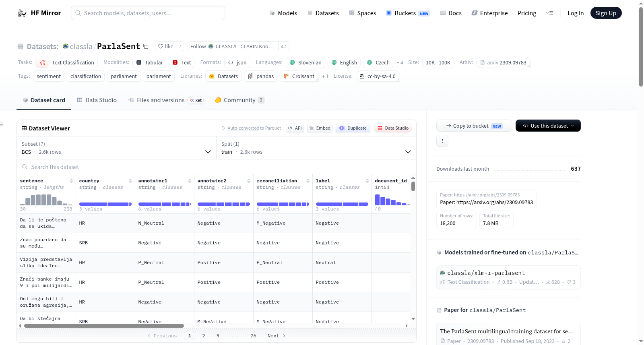
Task: Show the +1 more libraries
Action: (325, 76)
